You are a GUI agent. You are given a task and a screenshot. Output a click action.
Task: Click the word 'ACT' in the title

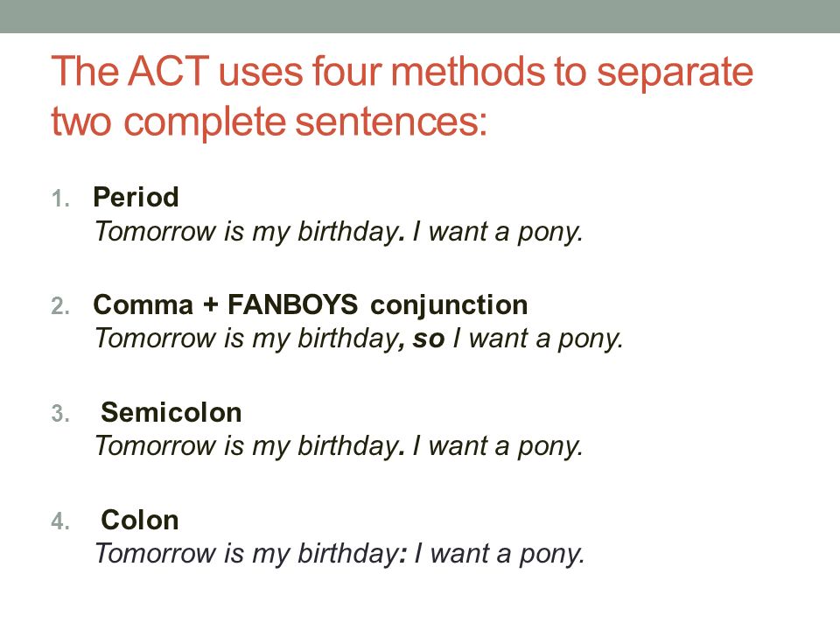point(168,71)
